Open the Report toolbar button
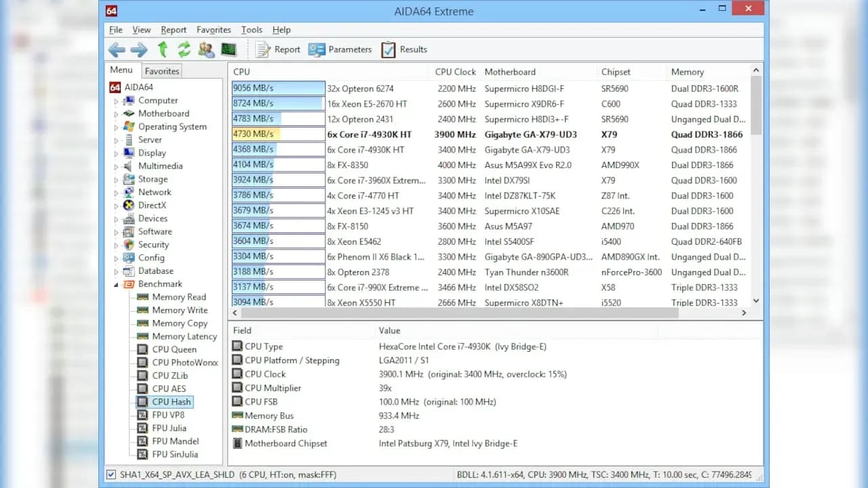Image resolution: width=868 pixels, height=488 pixels. [278, 49]
